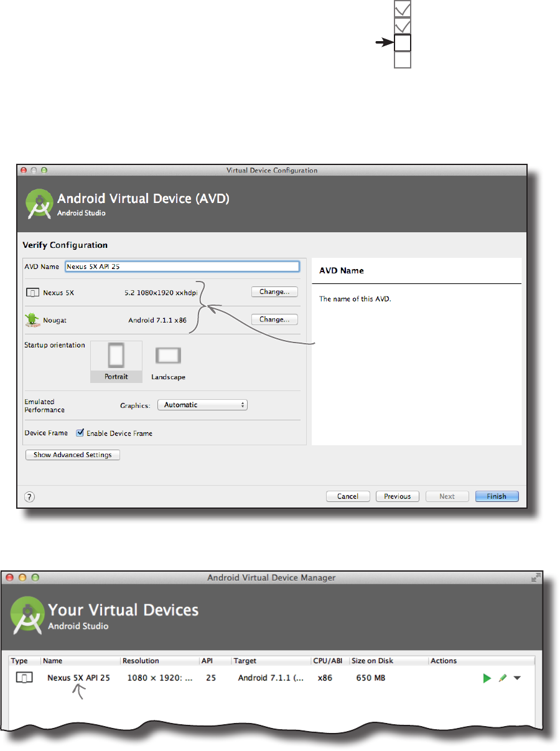Open the actions dropdown arrow for Nexus 5X
The image size is (560, 751).
[517, 678]
